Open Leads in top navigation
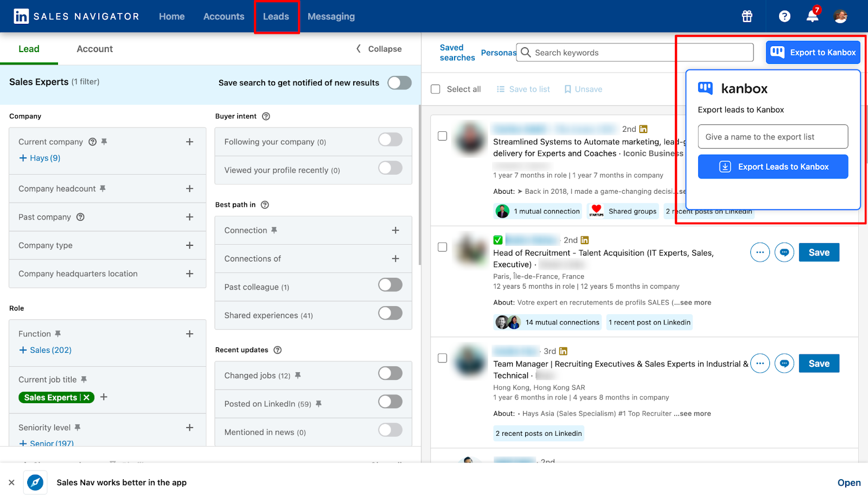The width and height of the screenshot is (868, 502). coord(276,16)
